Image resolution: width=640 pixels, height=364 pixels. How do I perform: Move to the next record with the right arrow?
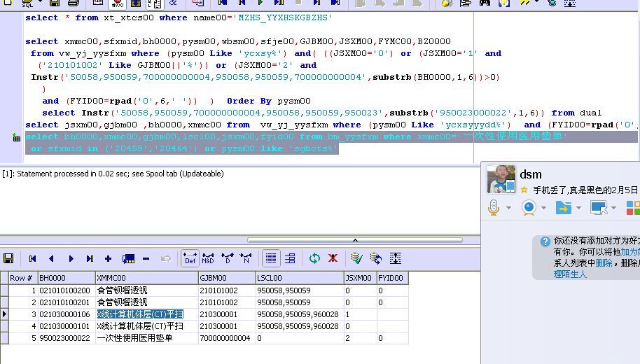tap(71, 258)
